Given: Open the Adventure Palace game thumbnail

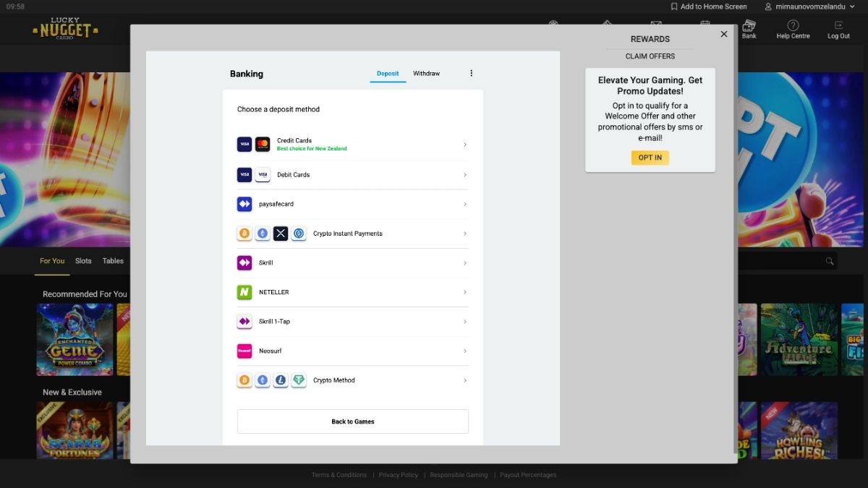Looking at the screenshot, I should 800,340.
